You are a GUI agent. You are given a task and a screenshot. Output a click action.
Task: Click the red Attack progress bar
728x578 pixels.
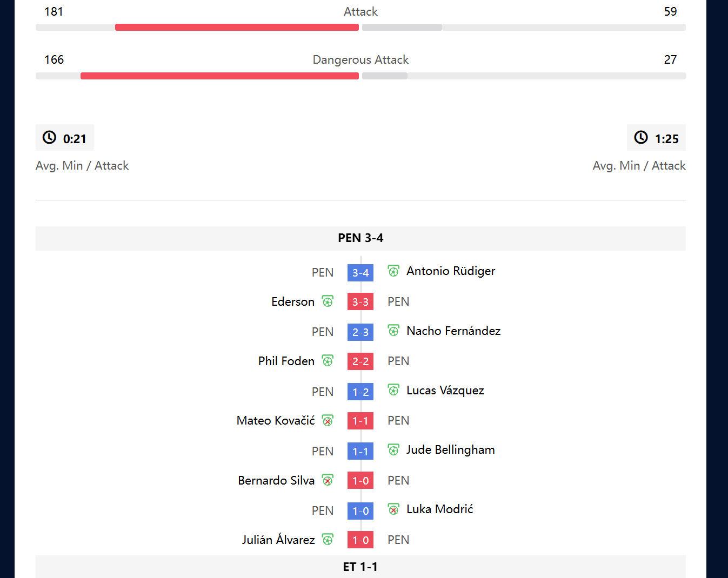(237, 27)
